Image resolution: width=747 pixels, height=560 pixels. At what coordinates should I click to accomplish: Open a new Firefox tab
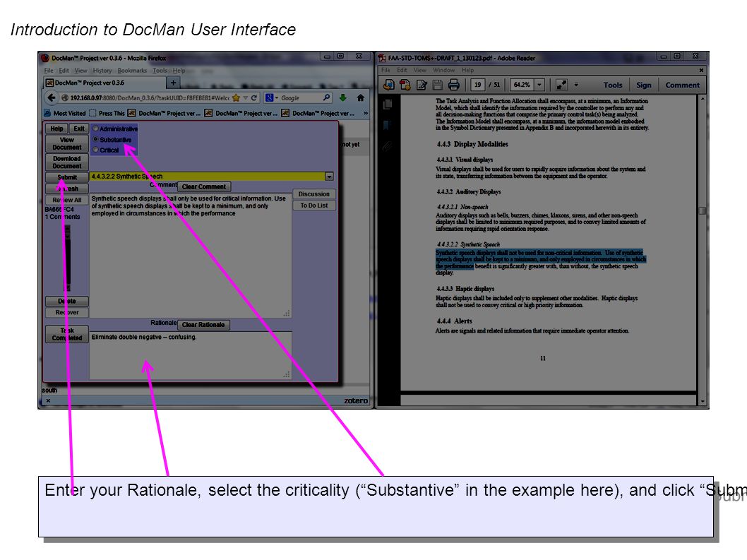pyautogui.click(x=174, y=83)
